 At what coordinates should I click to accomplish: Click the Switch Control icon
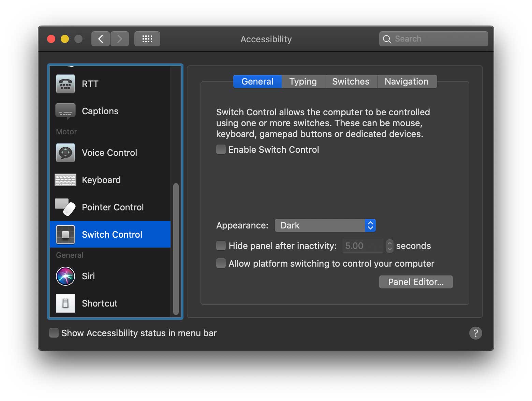click(x=65, y=235)
